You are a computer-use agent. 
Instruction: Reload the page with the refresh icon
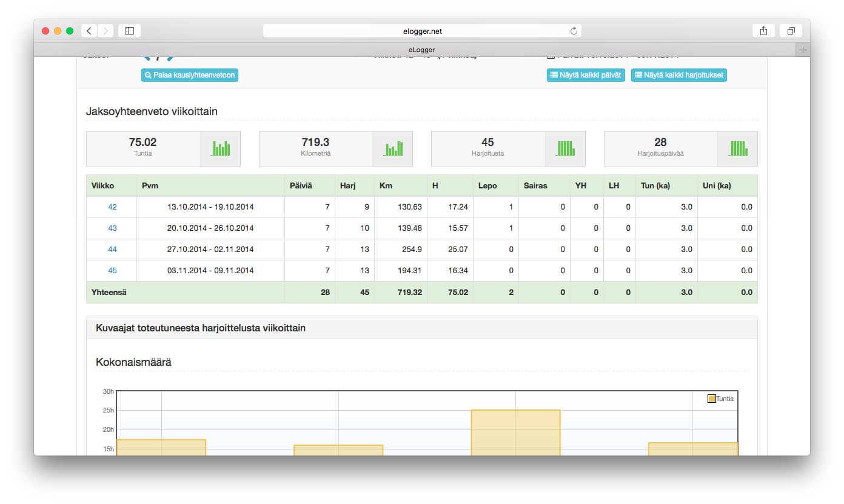tap(574, 31)
